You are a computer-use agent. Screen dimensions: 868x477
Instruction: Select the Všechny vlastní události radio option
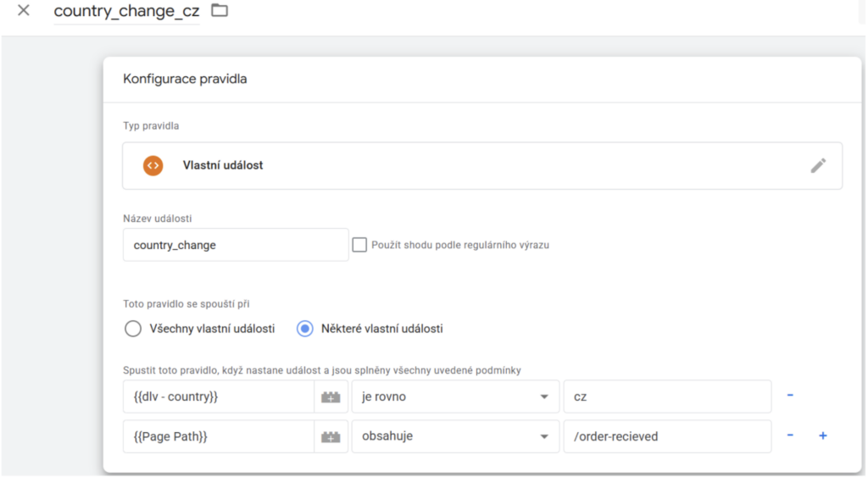pyautogui.click(x=133, y=329)
